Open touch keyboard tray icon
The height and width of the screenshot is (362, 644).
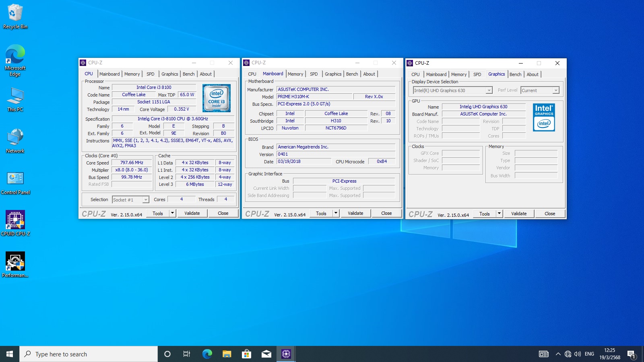(x=544, y=354)
